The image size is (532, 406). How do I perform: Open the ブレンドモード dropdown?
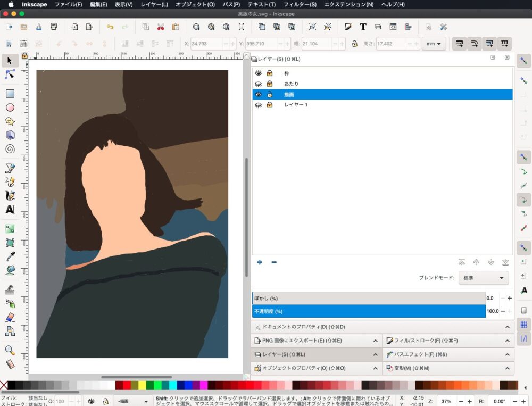(x=483, y=278)
